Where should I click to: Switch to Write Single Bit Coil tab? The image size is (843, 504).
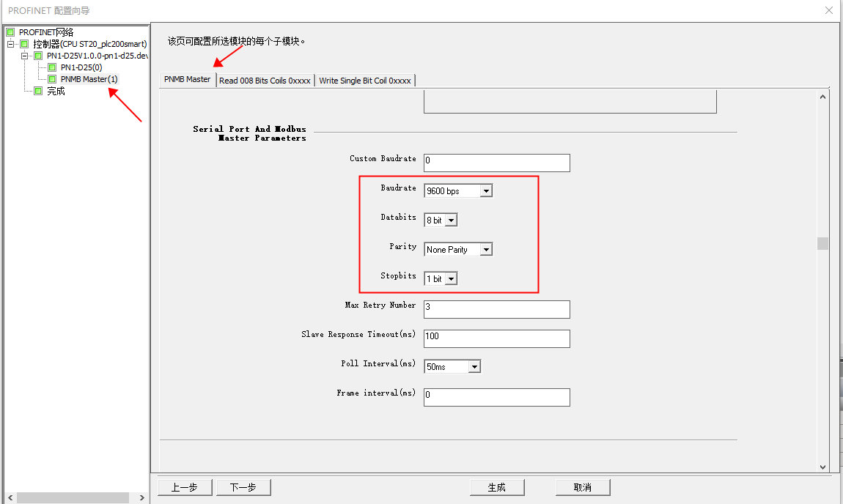364,81
